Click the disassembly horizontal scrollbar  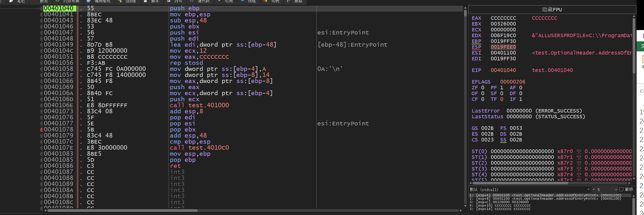tap(253, 211)
